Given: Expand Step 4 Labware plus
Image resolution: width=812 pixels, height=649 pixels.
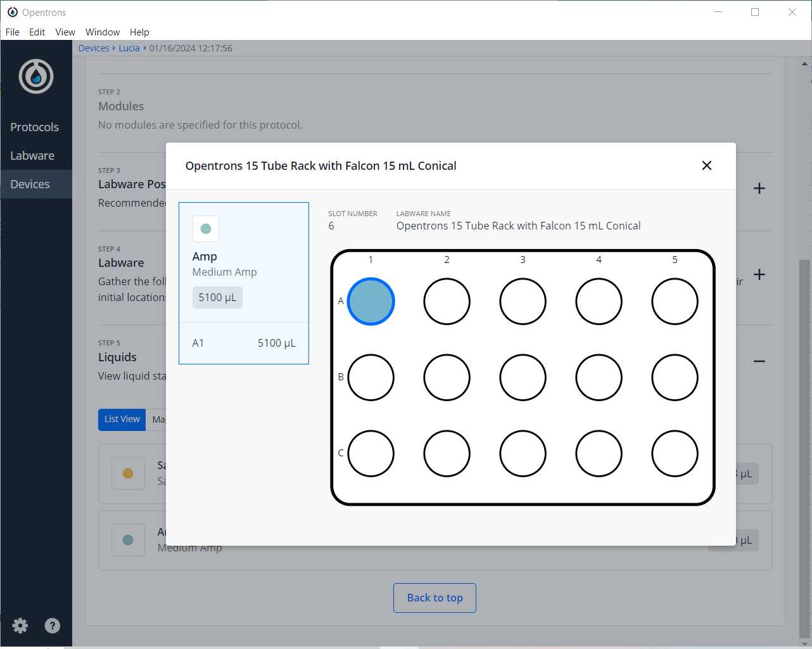Looking at the screenshot, I should click(x=759, y=274).
